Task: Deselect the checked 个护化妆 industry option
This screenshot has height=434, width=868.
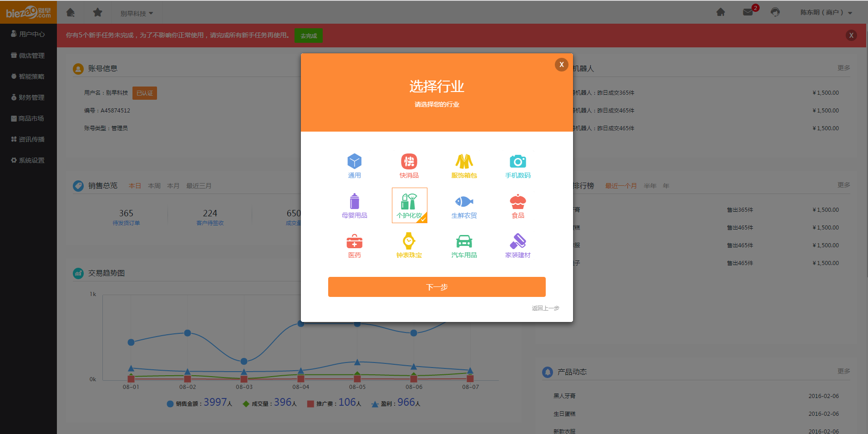Action: click(409, 205)
